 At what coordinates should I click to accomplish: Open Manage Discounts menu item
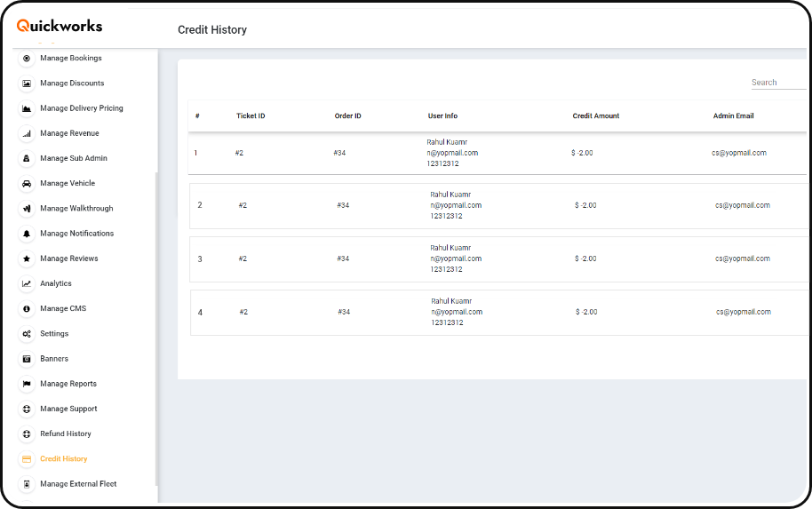click(72, 83)
